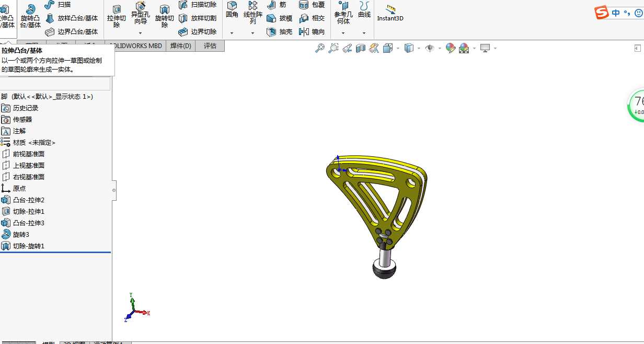Select the 抽壳 shell tool
The image size is (644, 344).
pyautogui.click(x=280, y=32)
